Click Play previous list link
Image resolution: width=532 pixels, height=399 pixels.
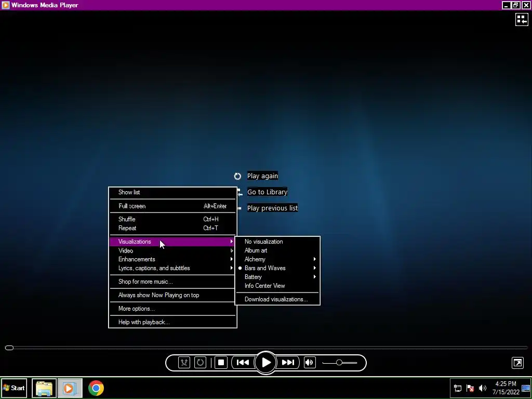[272, 208]
